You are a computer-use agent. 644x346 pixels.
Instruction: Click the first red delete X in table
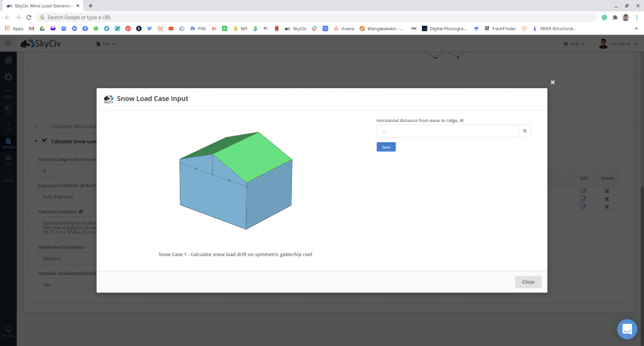pos(607,191)
